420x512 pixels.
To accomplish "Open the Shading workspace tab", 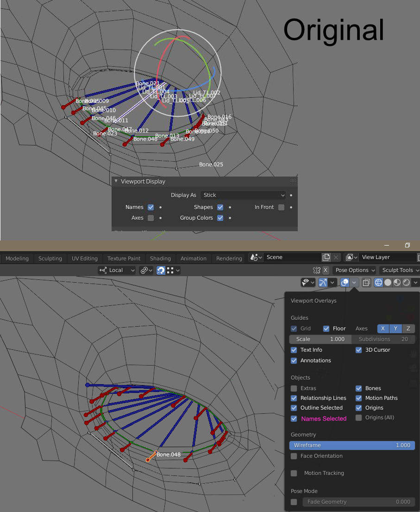I will [160, 258].
